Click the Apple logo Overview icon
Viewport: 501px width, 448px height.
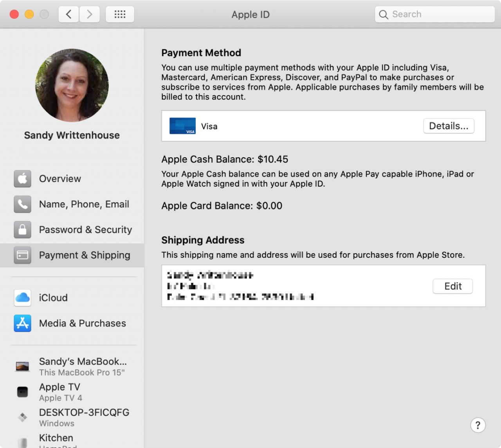23,179
